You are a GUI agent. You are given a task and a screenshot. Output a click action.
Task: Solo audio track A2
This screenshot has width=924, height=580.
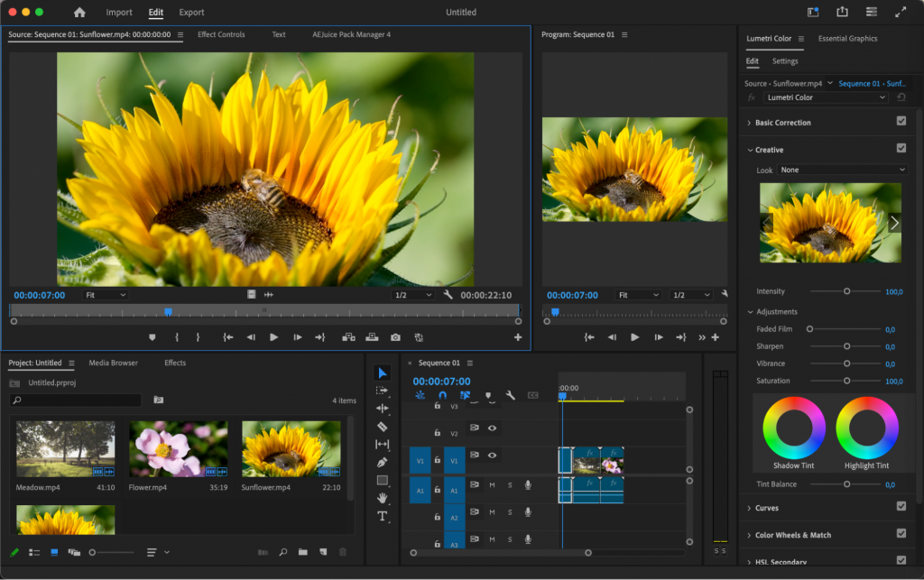point(510,513)
